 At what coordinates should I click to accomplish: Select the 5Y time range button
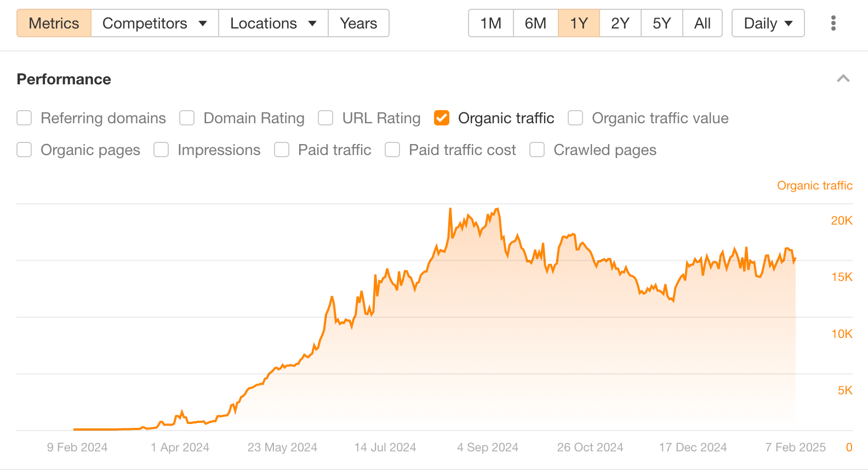(661, 23)
